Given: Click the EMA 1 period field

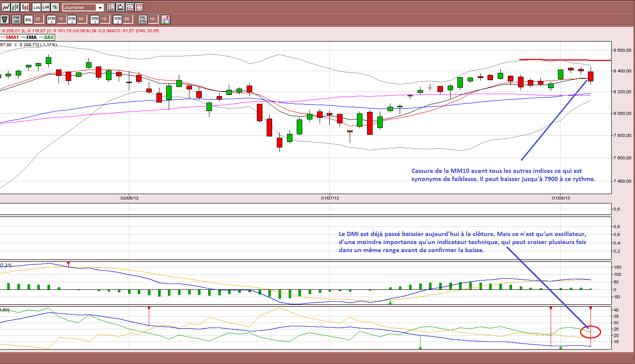Looking at the screenshot, I should coord(61,19).
